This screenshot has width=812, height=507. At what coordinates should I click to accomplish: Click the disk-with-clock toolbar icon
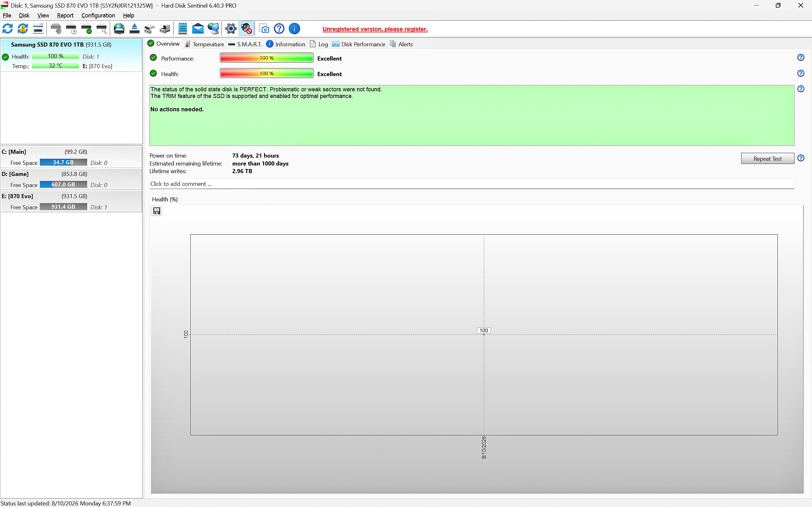pos(71,29)
